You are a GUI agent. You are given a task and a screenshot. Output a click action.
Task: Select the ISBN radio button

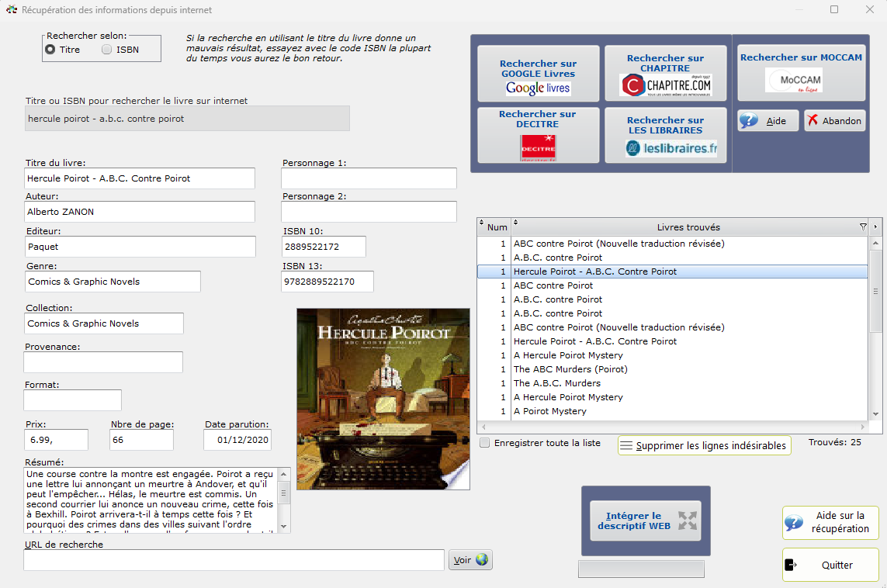coord(106,50)
